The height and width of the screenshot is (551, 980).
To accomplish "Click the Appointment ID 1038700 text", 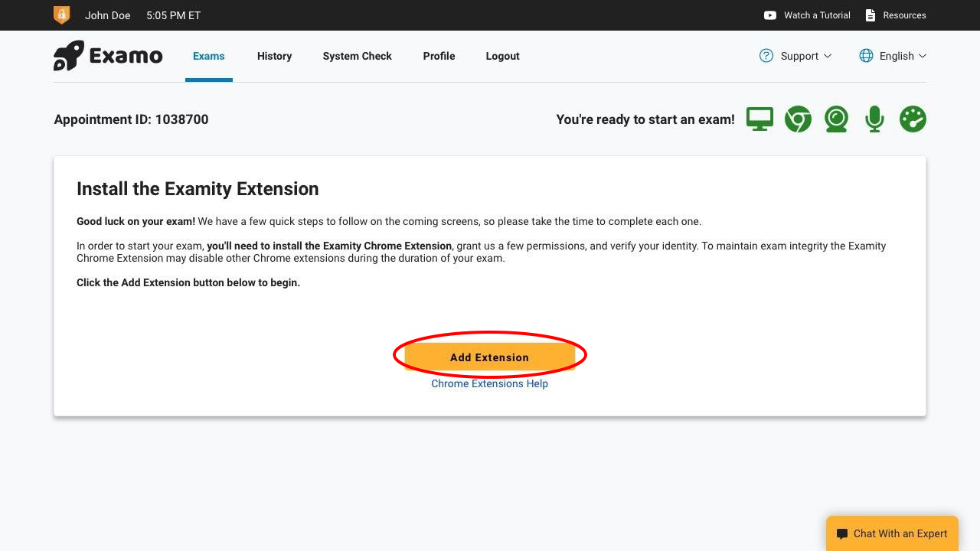I will (x=131, y=119).
